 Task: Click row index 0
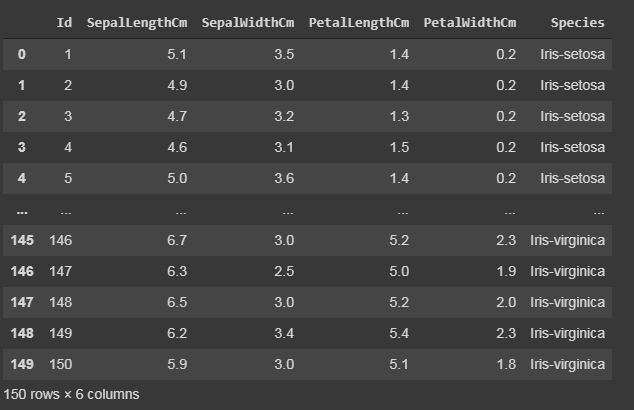click(x=22, y=54)
